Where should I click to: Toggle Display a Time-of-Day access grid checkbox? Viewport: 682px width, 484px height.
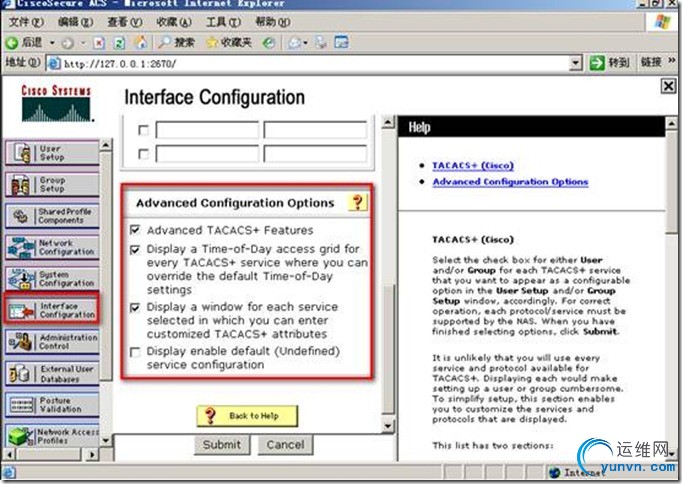tap(135, 249)
